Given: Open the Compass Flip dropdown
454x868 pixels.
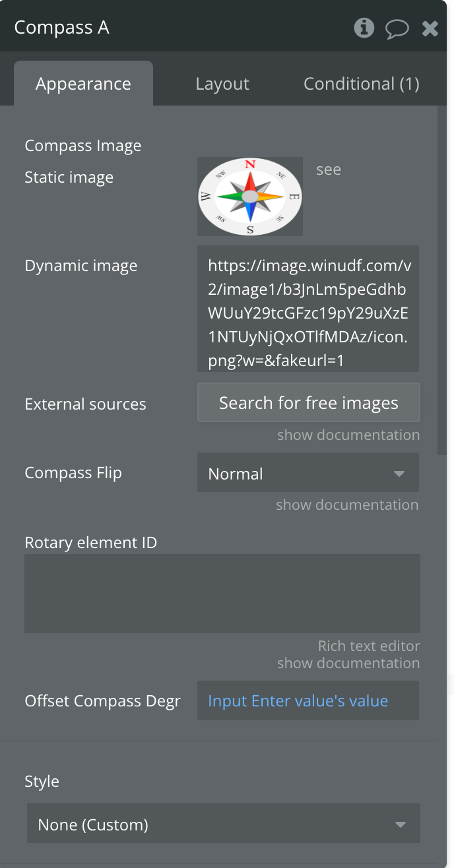Looking at the screenshot, I should pyautogui.click(x=308, y=473).
